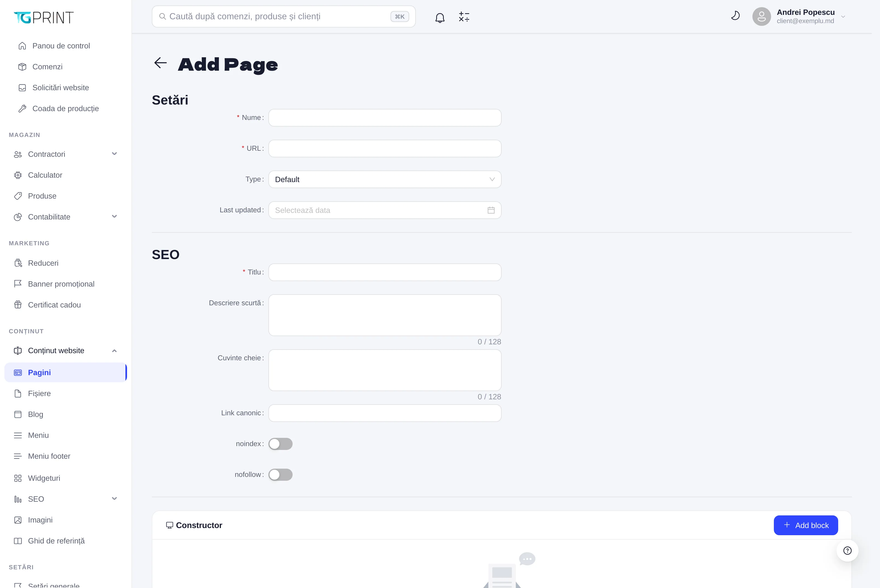Click the Link canonic field
This screenshot has width=880, height=588.
click(x=385, y=413)
